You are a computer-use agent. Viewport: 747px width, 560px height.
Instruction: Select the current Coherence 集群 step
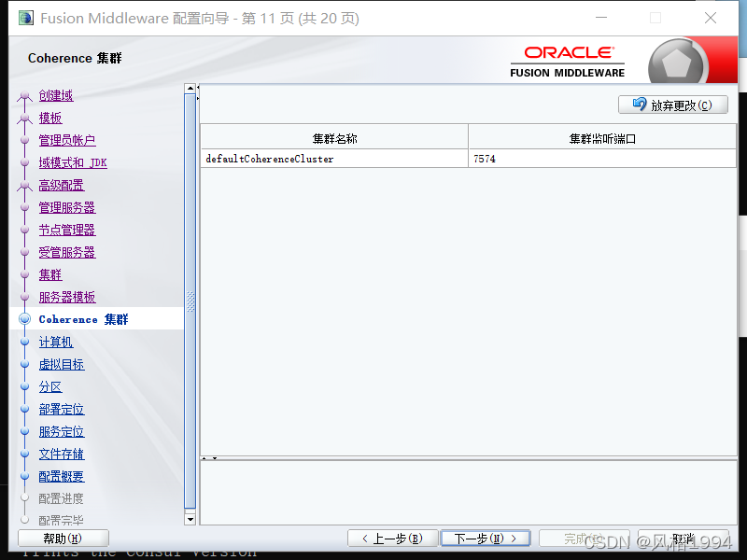tap(83, 319)
